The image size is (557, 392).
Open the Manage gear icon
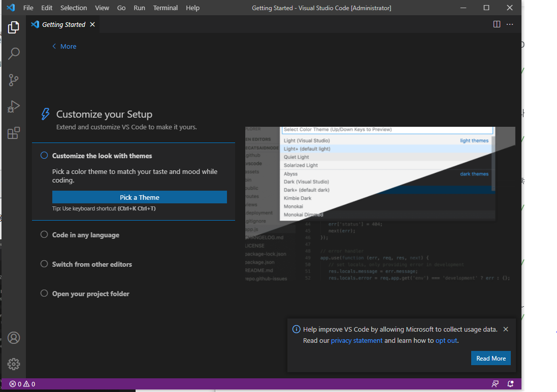[x=14, y=364]
